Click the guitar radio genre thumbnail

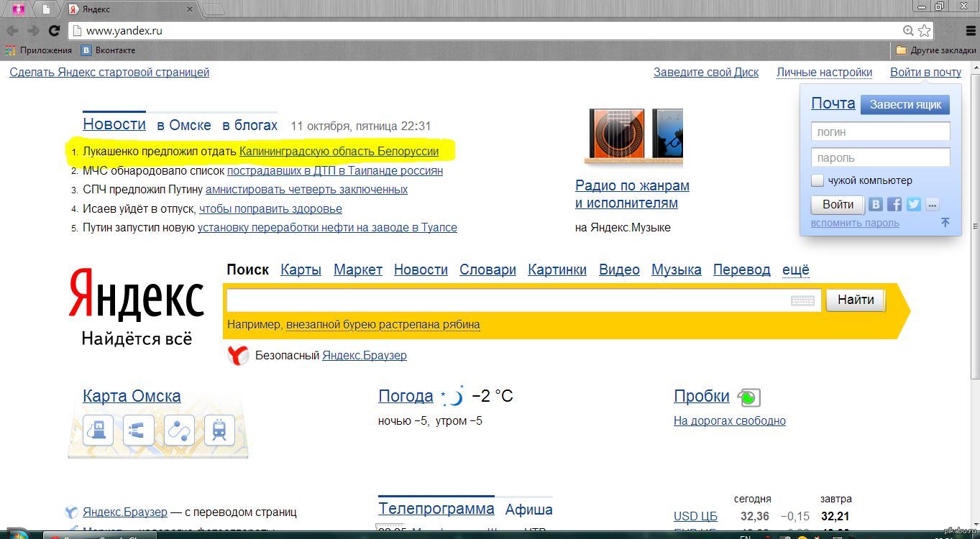pos(615,134)
